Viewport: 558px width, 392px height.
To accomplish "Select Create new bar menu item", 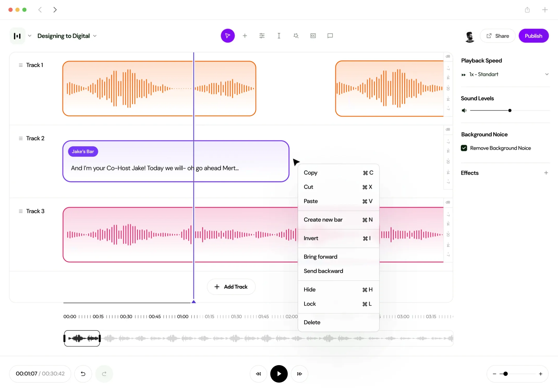I will click(338, 220).
